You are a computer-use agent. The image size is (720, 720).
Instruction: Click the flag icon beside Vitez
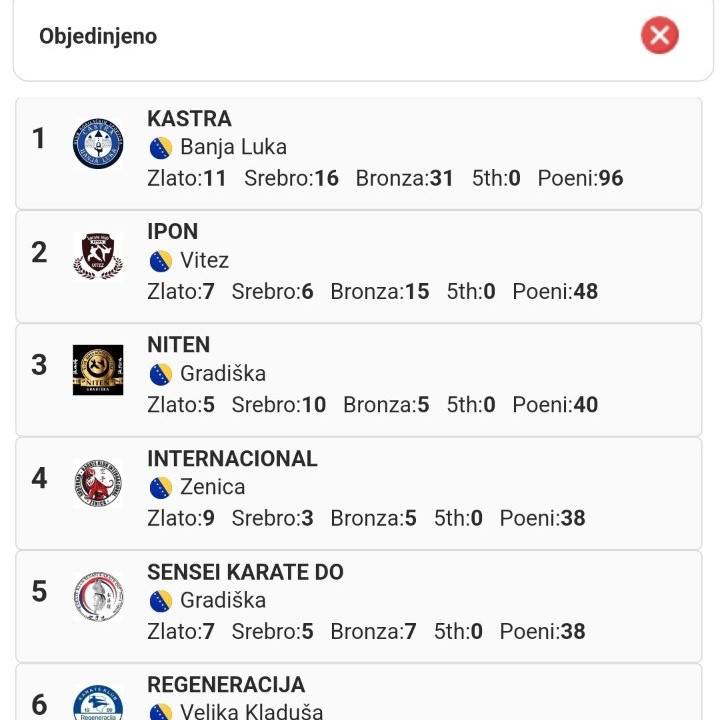[160, 261]
